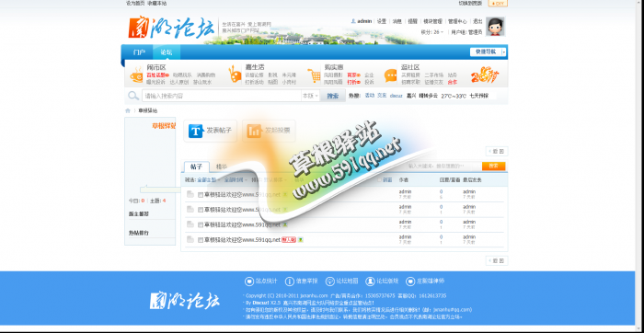Click 收藏本站 in the top bar
The width and height of the screenshot is (644, 333).
pyautogui.click(x=157, y=4)
